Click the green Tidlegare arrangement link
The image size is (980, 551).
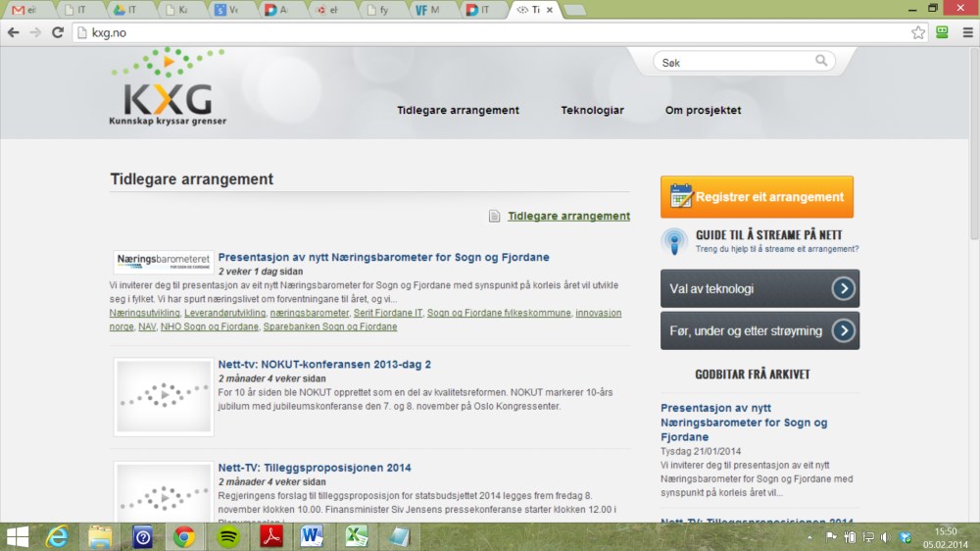(x=568, y=216)
